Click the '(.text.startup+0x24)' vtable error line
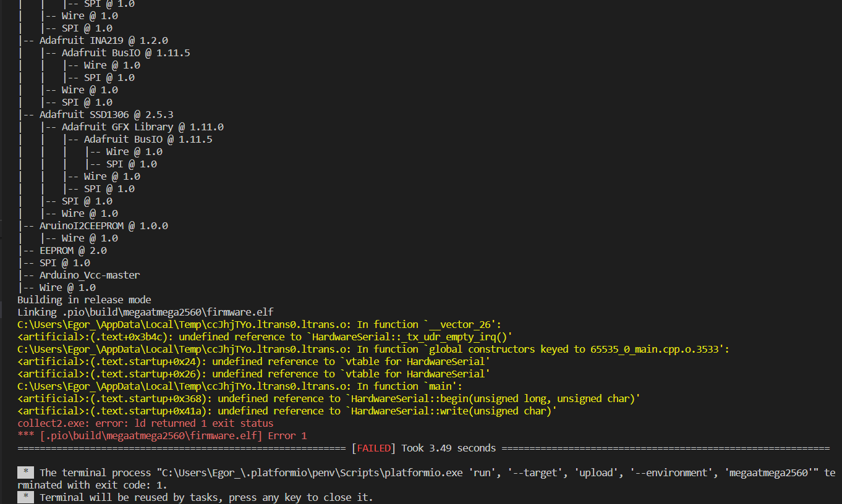 click(x=254, y=361)
